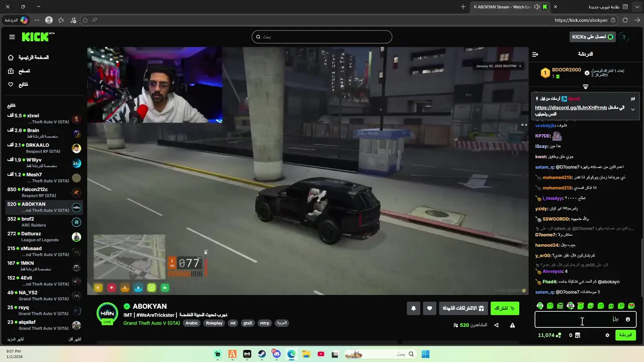Hide the pinned message
This screenshot has width=644, height=362.
[633, 99]
